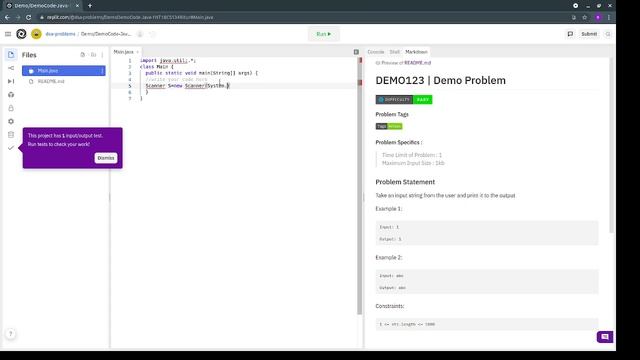The height and width of the screenshot is (360, 640).
Task: Click the Tags badge under Problem Tags
Action: point(389,126)
